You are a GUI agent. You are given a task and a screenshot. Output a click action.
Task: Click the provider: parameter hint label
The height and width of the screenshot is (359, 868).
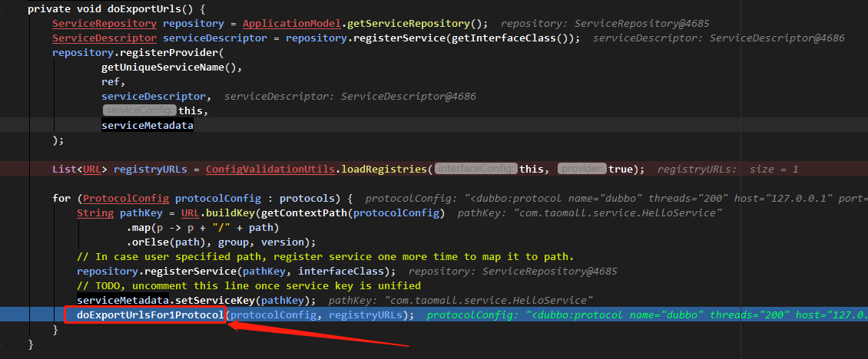point(582,170)
